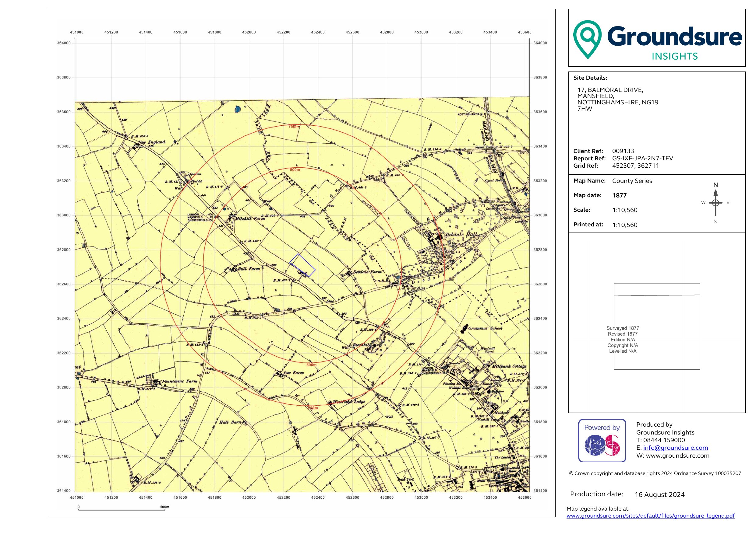
Task: Click the blue pond near top of map
Action: tap(238, 109)
